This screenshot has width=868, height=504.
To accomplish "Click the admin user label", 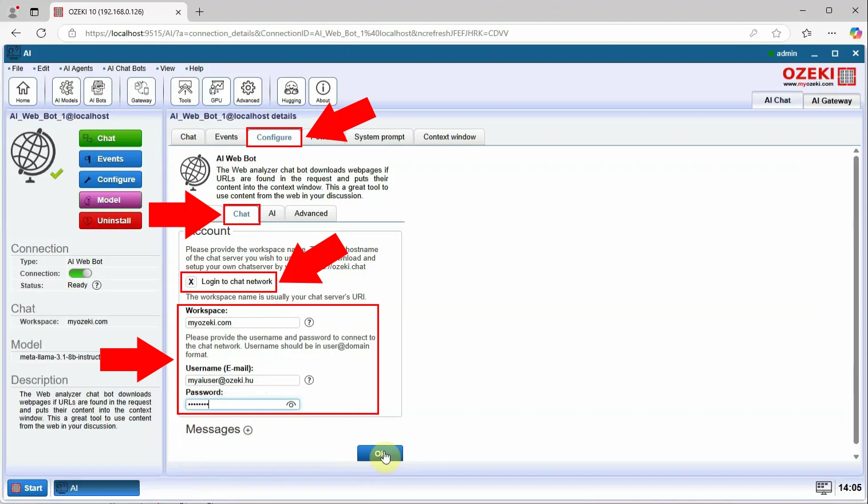I will click(787, 53).
